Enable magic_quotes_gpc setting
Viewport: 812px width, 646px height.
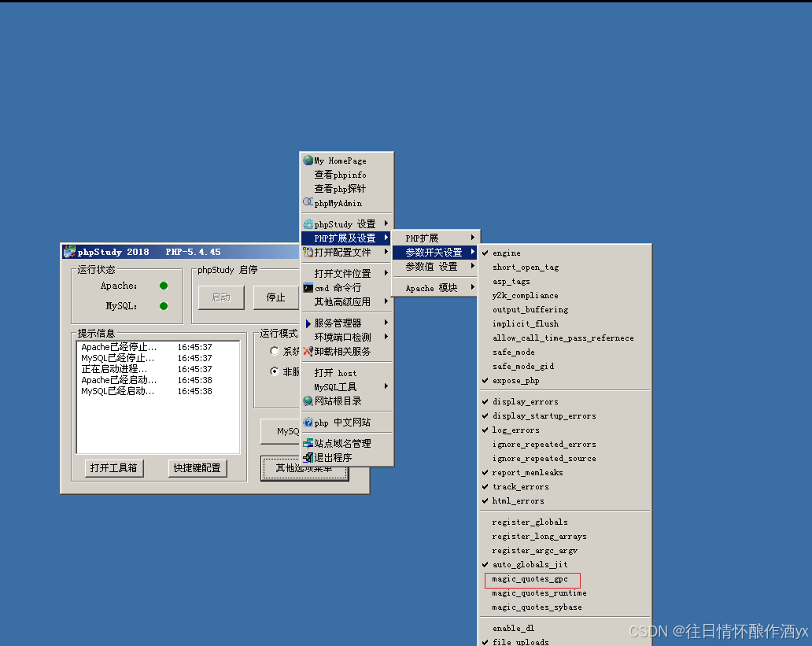pyautogui.click(x=564, y=578)
